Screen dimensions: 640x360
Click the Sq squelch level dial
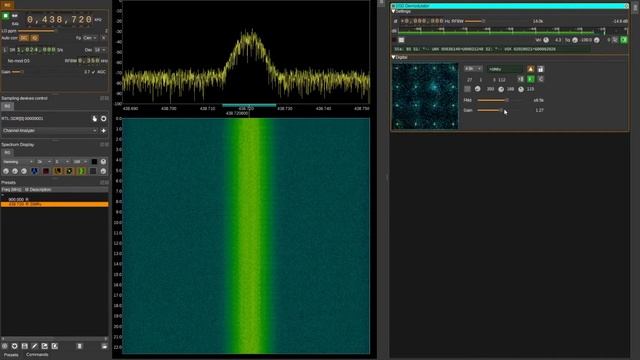(575, 40)
